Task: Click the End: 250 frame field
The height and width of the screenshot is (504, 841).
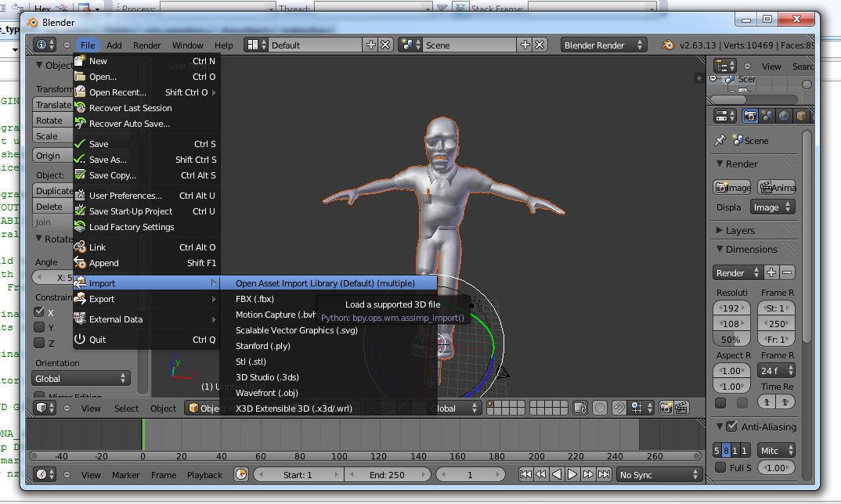Action: pos(387,474)
